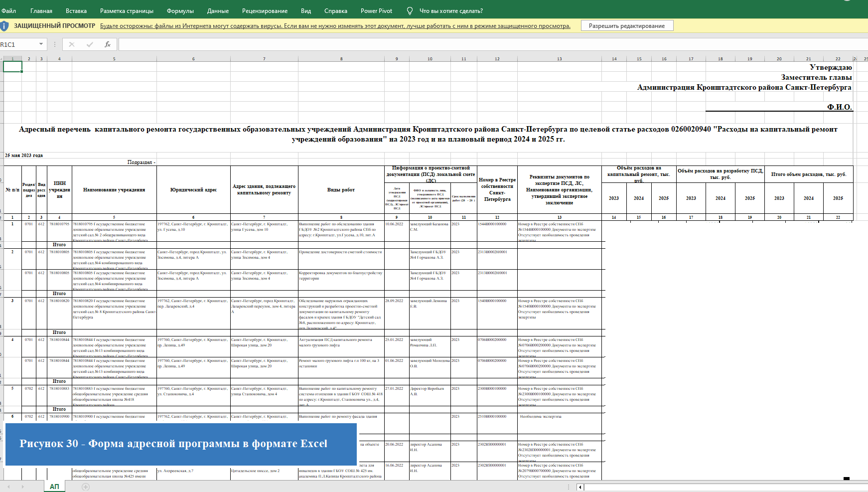Select the 'Адрес здания, подлежащего капитальному ремонту' header
The image size is (868, 492).
pyautogui.click(x=264, y=190)
